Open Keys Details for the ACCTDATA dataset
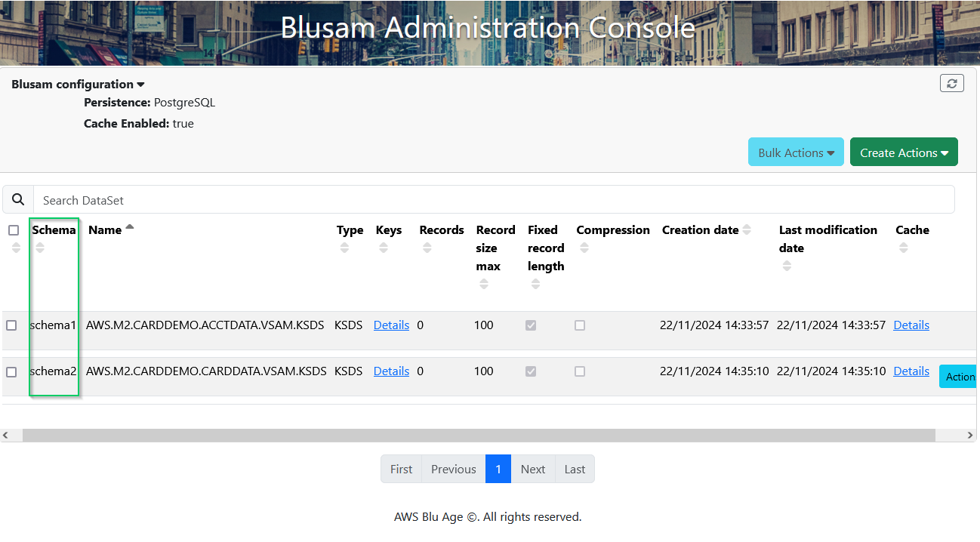This screenshot has height=542, width=980. 391,325
